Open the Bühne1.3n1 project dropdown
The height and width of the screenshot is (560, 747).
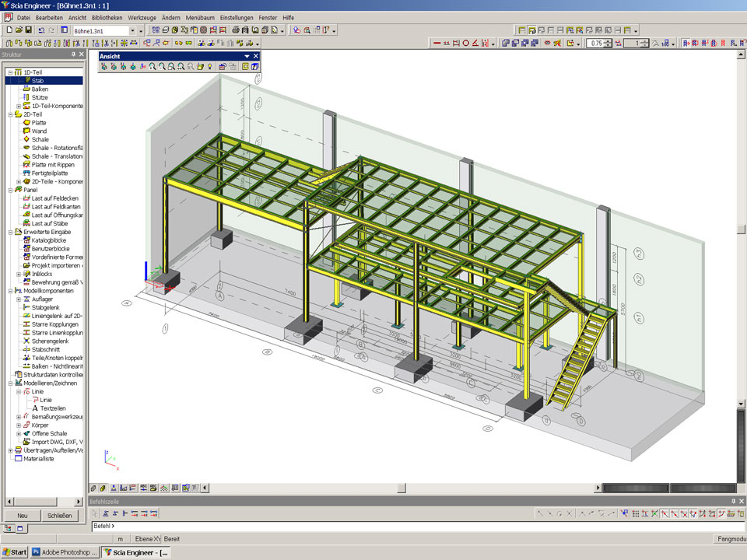tap(132, 30)
